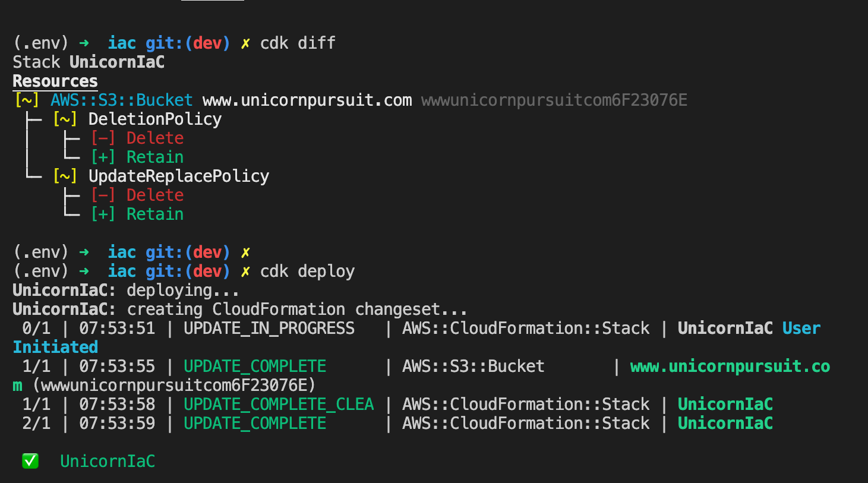Click the green prompt arrow on the cdk diff line
Screen dimensions: 868x483
pos(84,43)
